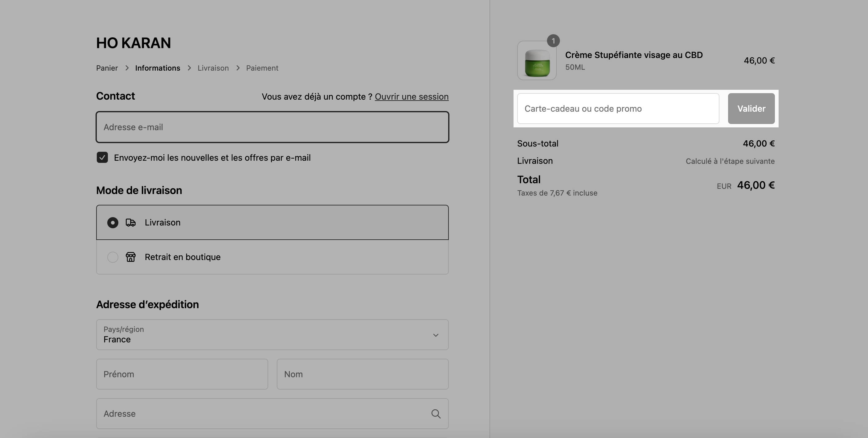Click the store pickup shop icon
Image resolution: width=868 pixels, height=438 pixels.
(x=131, y=257)
